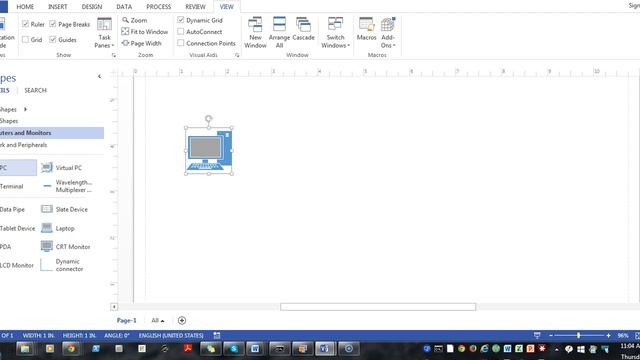The width and height of the screenshot is (640, 360).
Task: Select the LCD Monitor shape entry
Action: coord(17,265)
